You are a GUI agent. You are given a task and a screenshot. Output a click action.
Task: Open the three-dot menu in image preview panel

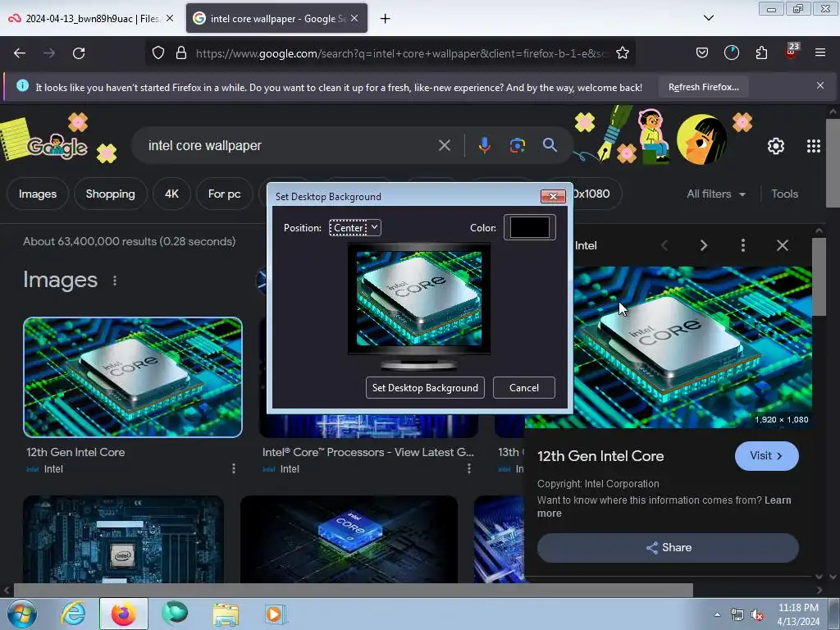click(x=742, y=245)
